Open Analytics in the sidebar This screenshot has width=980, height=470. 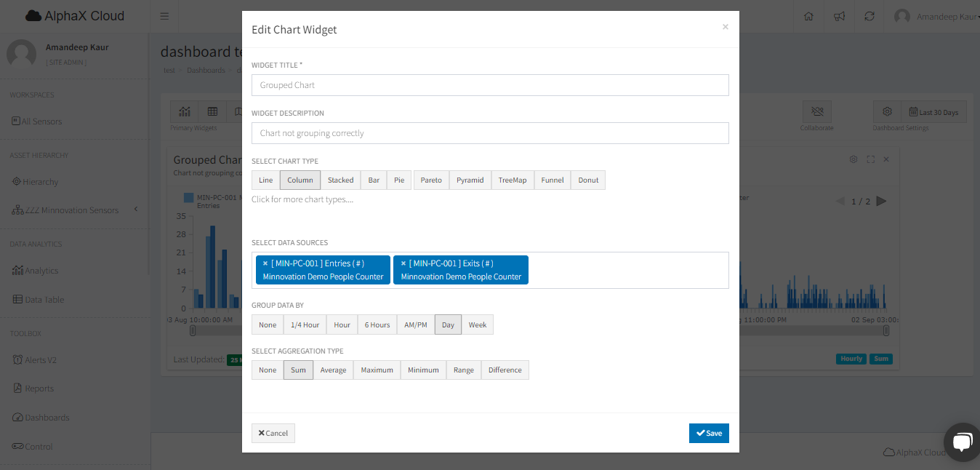(x=41, y=271)
